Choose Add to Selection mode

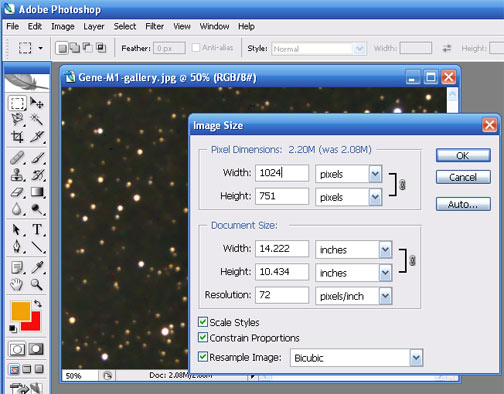[x=75, y=48]
